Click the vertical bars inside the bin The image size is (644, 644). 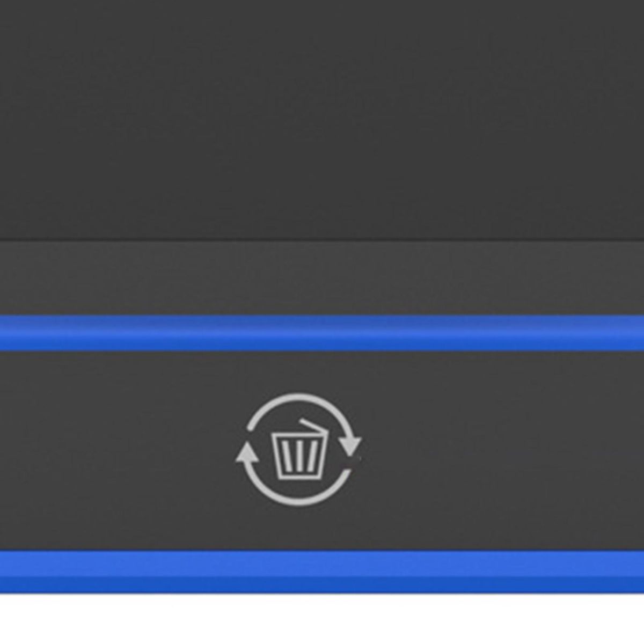tap(299, 456)
